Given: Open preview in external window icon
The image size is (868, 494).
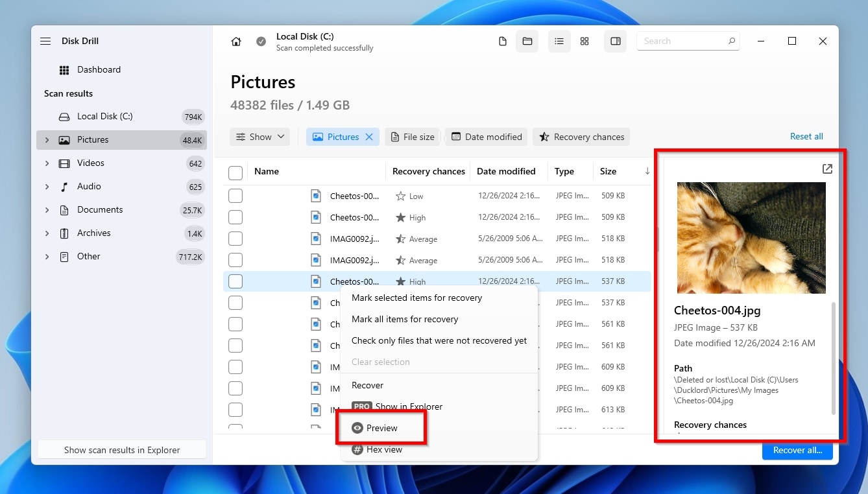Looking at the screenshot, I should [x=827, y=169].
